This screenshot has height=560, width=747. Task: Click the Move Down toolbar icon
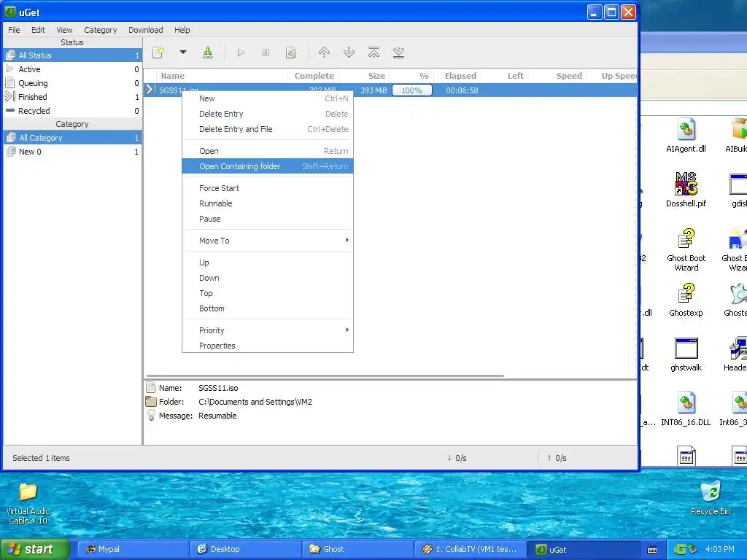click(349, 52)
